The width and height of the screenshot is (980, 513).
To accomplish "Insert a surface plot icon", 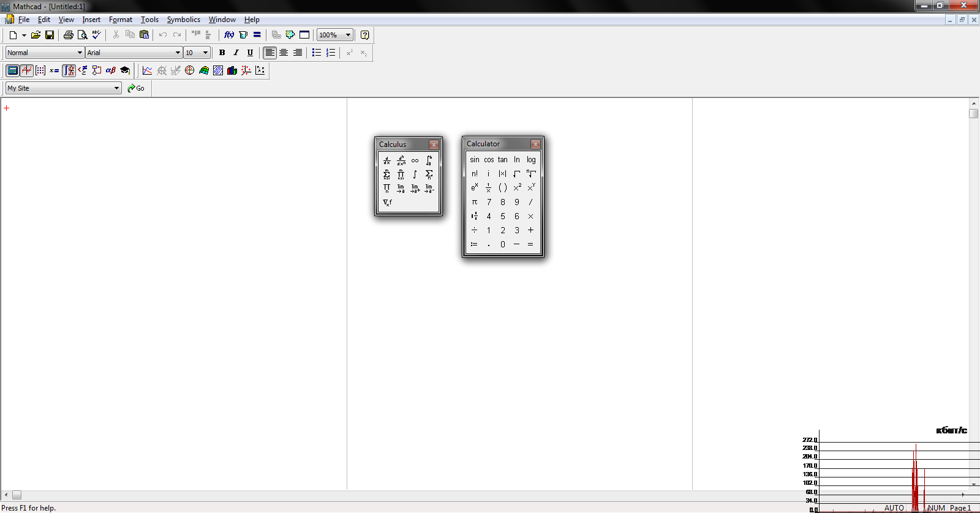I will (x=204, y=70).
